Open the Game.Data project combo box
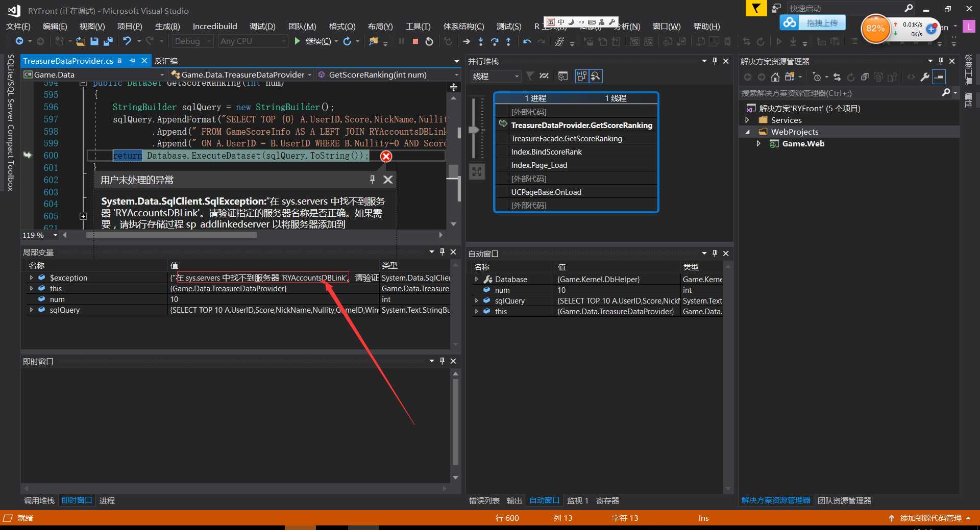The image size is (980, 530). coord(94,74)
